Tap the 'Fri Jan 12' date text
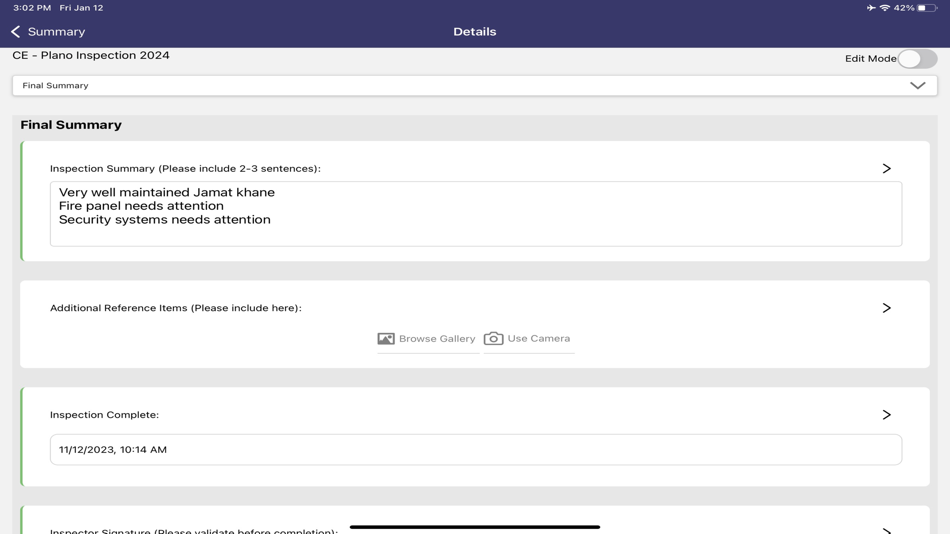This screenshot has width=950, height=534. [81, 8]
